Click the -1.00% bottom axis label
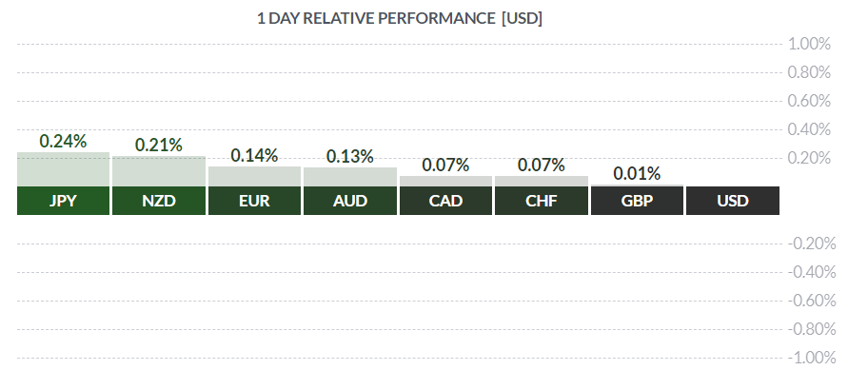 click(x=812, y=358)
